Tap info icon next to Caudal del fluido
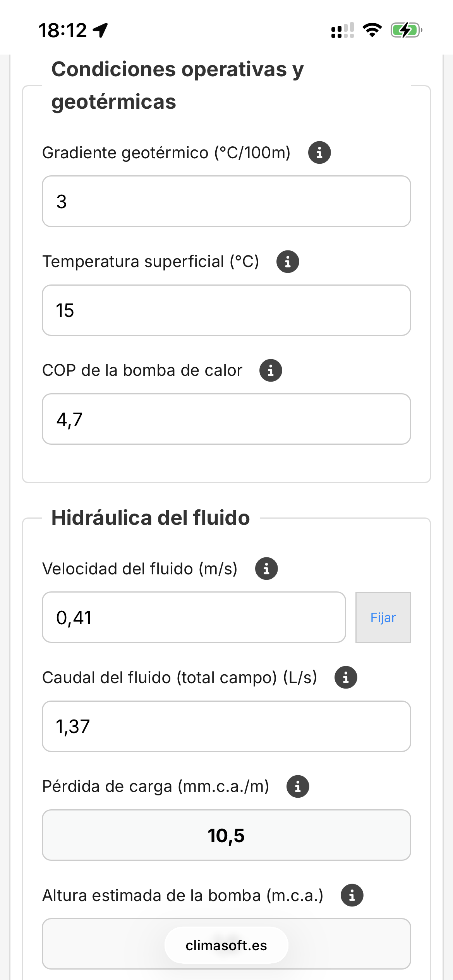453x980 pixels. (346, 677)
